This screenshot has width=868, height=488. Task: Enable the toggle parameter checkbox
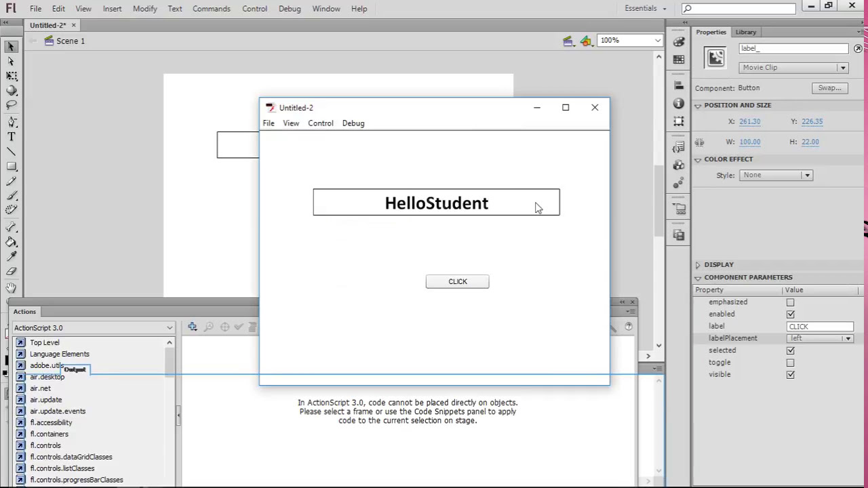(790, 363)
